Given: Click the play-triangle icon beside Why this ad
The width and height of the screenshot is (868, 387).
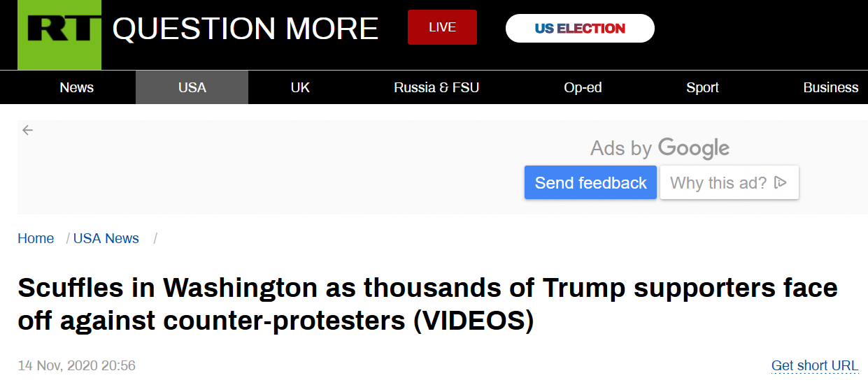Looking at the screenshot, I should coord(781,183).
